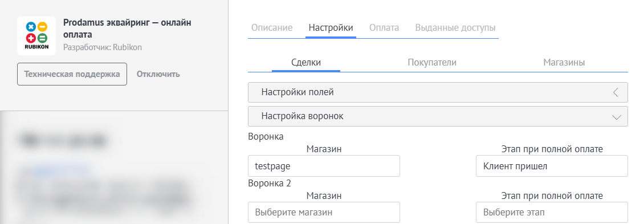Click Отключить to disable the integration
The height and width of the screenshot is (224, 644).
[158, 75]
